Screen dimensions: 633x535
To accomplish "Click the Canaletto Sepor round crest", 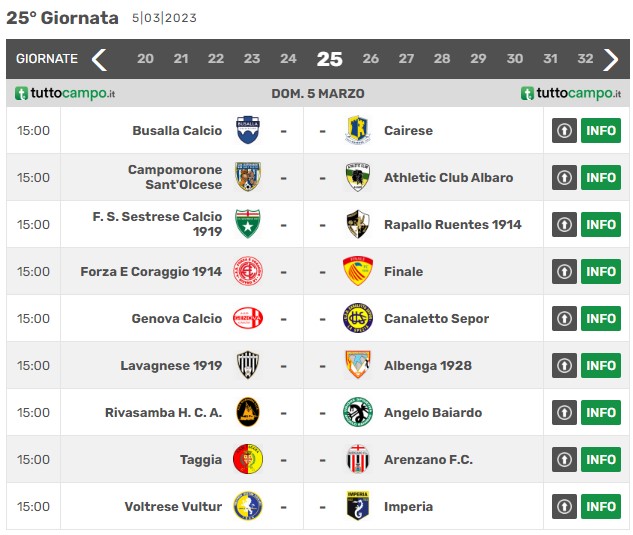I will [358, 318].
